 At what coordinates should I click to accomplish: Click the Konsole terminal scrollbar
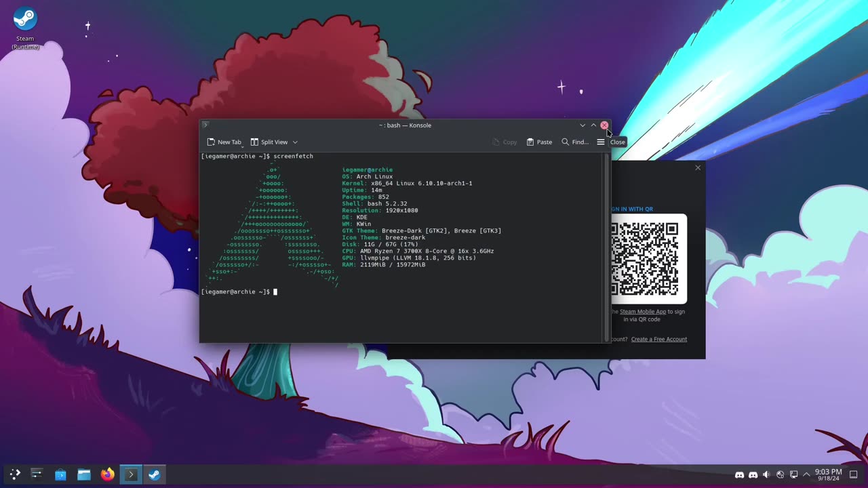606,247
